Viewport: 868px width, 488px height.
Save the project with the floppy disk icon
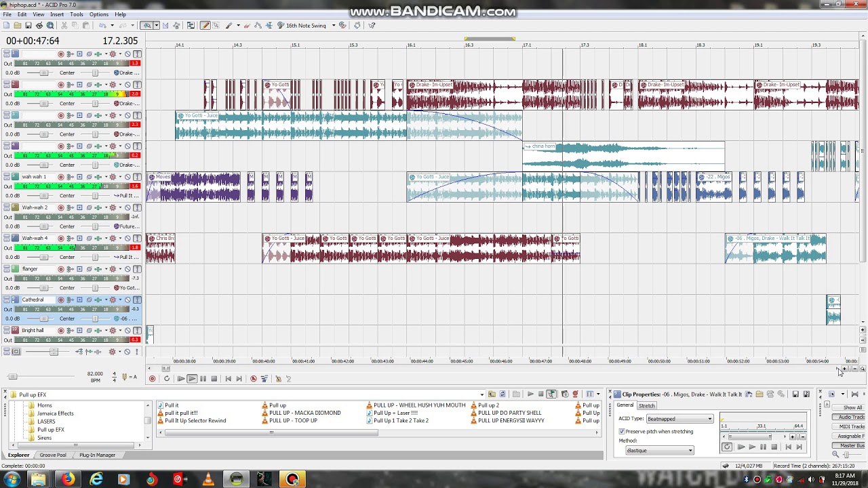[x=28, y=26]
